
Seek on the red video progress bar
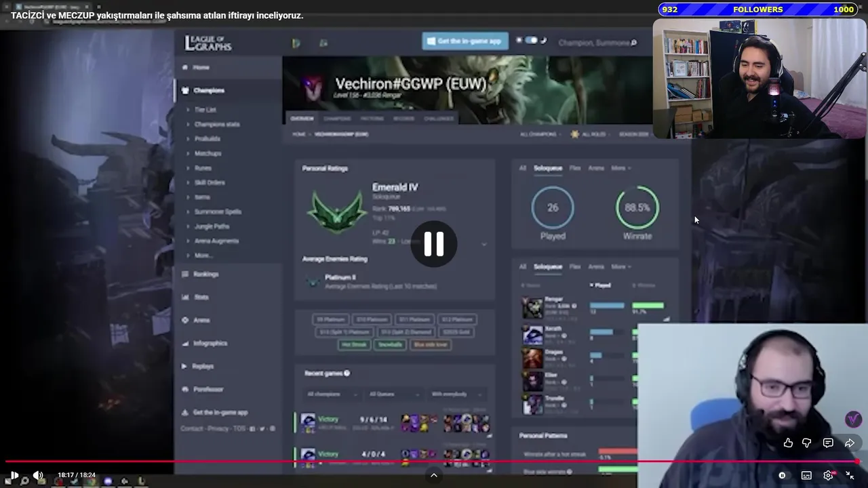(x=434, y=462)
